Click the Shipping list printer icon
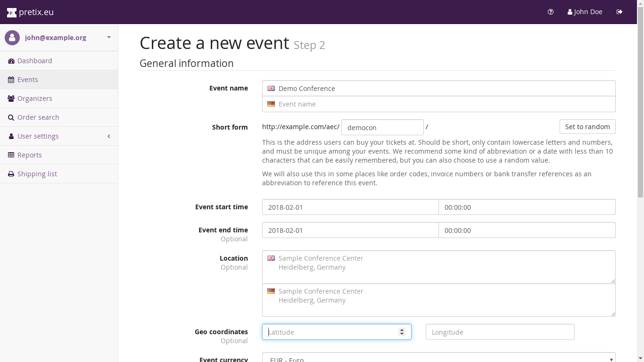Screen dimensions: 644x362 coord(11,174)
